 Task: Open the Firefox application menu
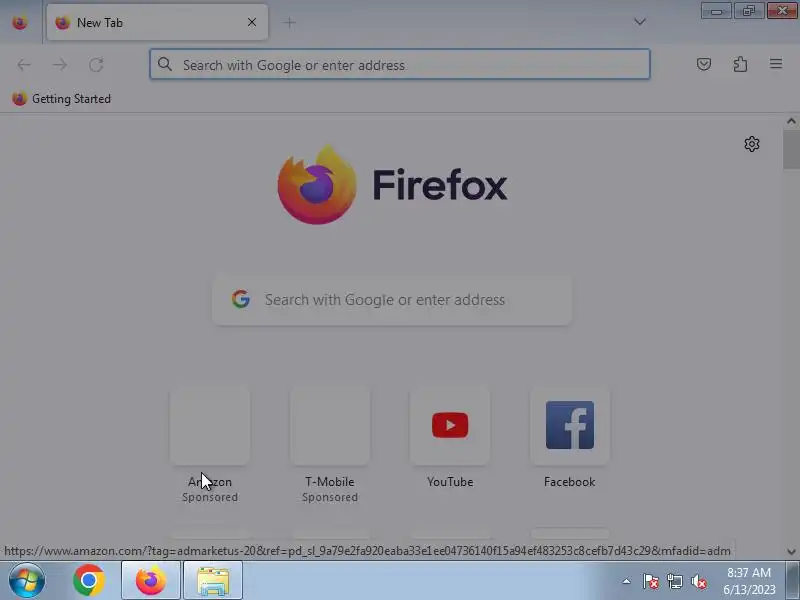pyautogui.click(x=776, y=64)
